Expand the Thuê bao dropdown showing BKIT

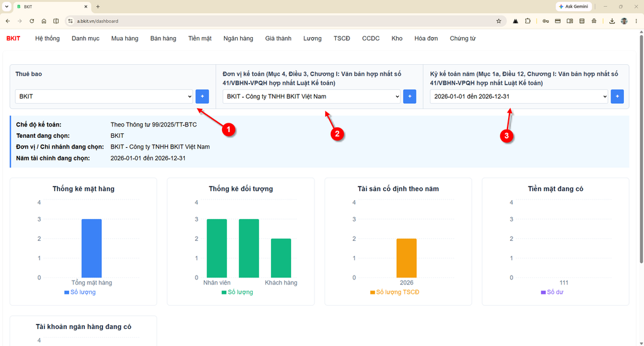pyautogui.click(x=104, y=96)
